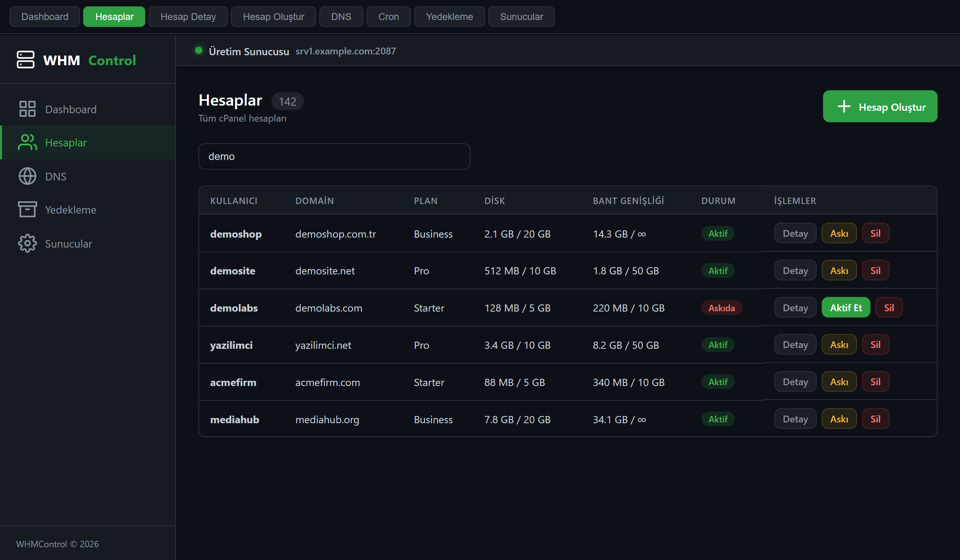Open Dashboard label in the sidebar
Screen dimensions: 960x560
[x=71, y=109]
